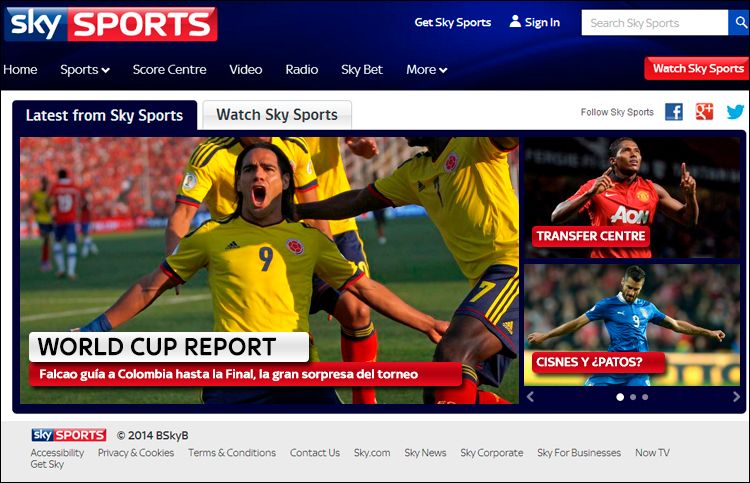750x483 pixels.
Task: Open the Transfer Centre thumbnail
Action: 632,198
